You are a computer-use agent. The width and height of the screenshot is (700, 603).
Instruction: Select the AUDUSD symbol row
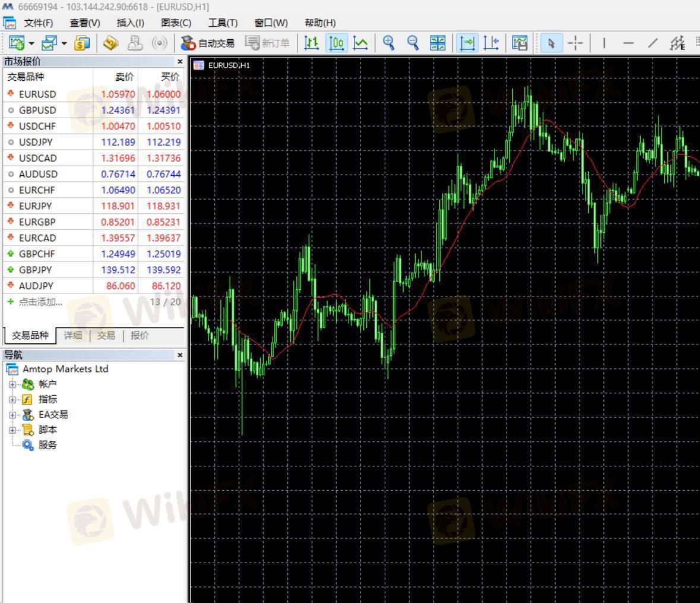click(x=94, y=174)
